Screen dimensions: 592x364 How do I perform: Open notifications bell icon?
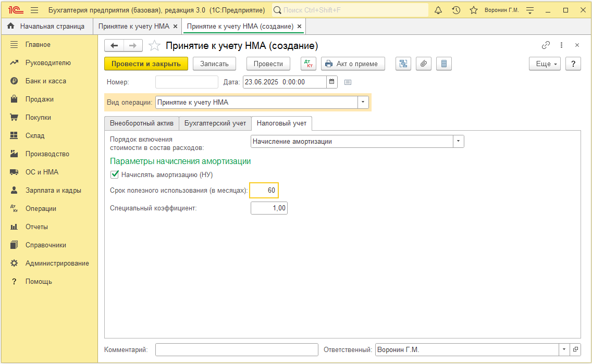(438, 10)
